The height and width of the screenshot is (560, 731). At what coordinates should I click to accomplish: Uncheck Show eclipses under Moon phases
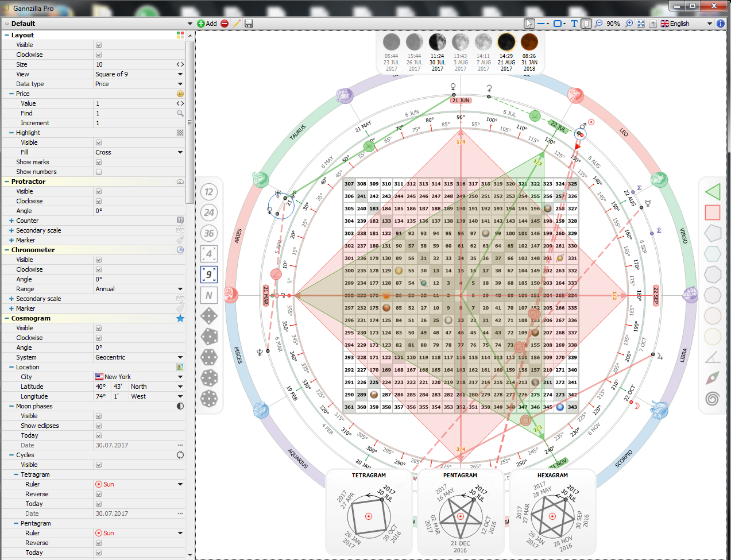tap(99, 426)
